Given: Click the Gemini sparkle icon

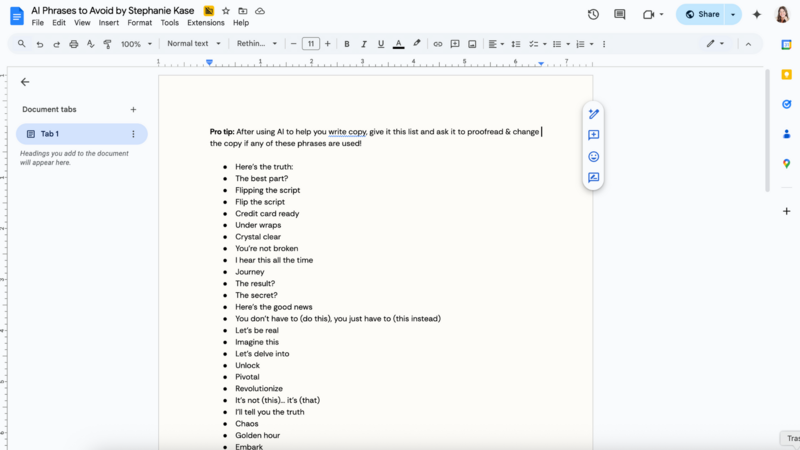Looking at the screenshot, I should click(756, 14).
